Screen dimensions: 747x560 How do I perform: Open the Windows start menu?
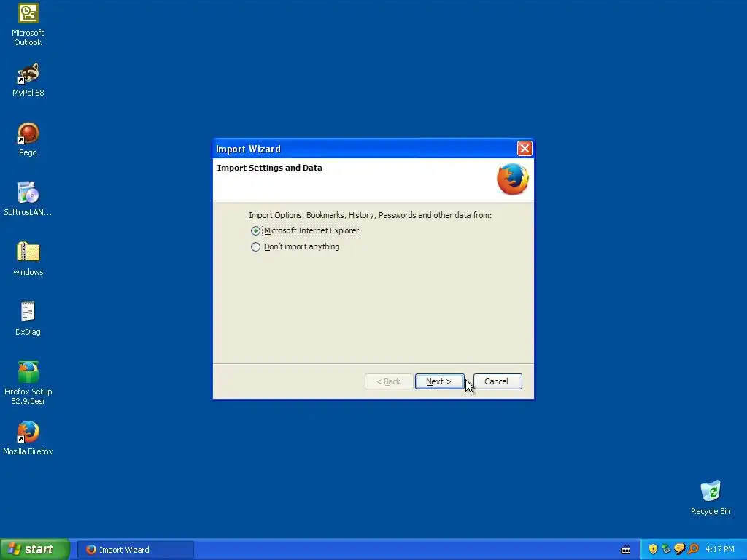(x=35, y=550)
